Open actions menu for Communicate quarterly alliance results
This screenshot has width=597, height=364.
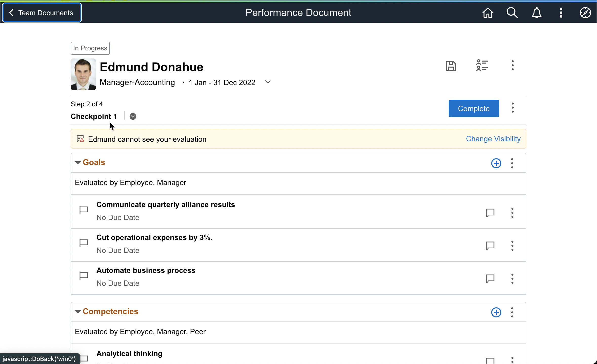[512, 213]
